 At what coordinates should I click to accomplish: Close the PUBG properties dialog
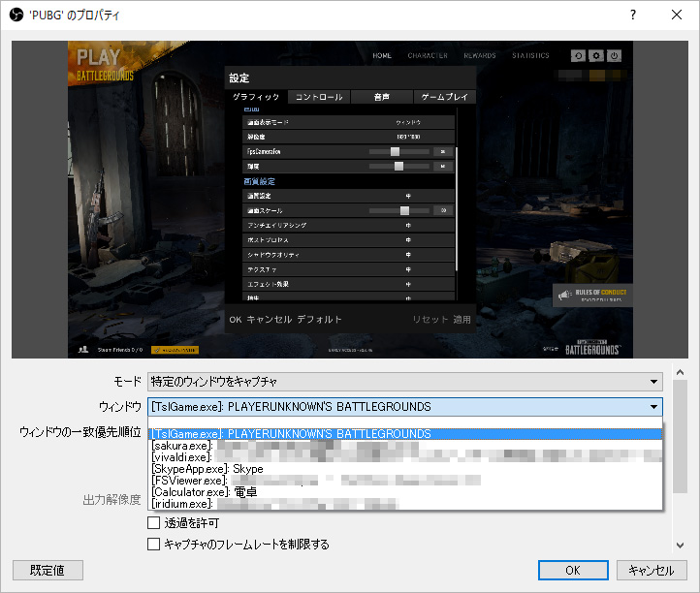[x=677, y=15]
